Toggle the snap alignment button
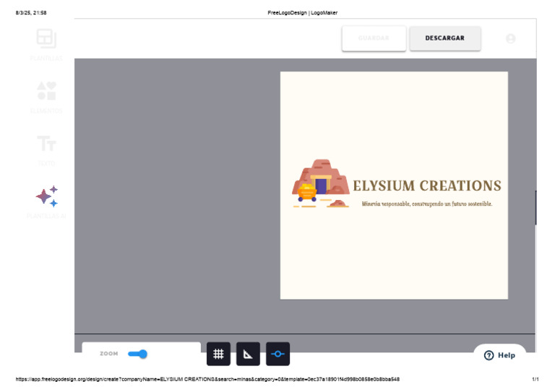Image resolution: width=555 pixels, height=392 pixels. click(277, 354)
